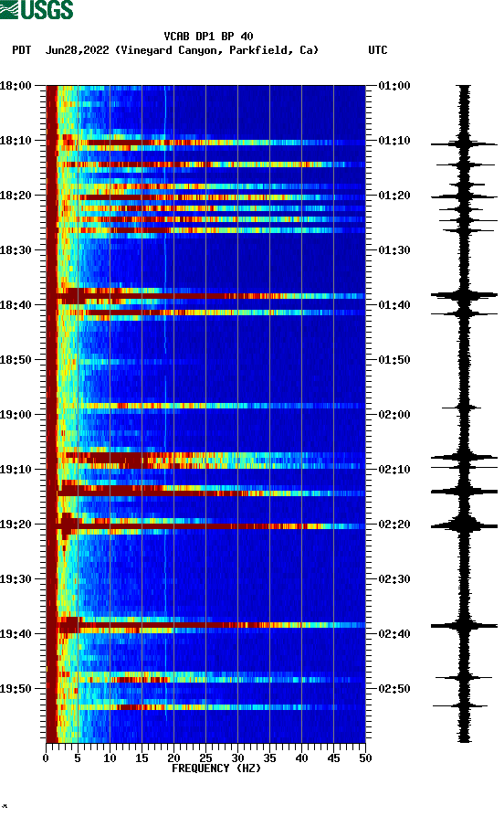This screenshot has height=816, width=504.
Task: Click the USGS logo
Action: (x=37, y=9)
